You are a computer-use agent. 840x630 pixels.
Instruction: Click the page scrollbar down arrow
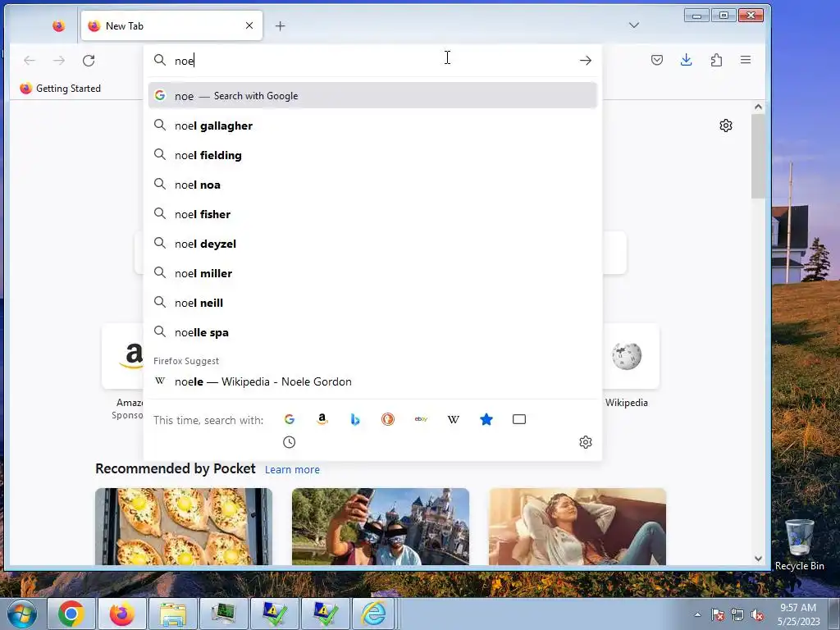click(758, 558)
